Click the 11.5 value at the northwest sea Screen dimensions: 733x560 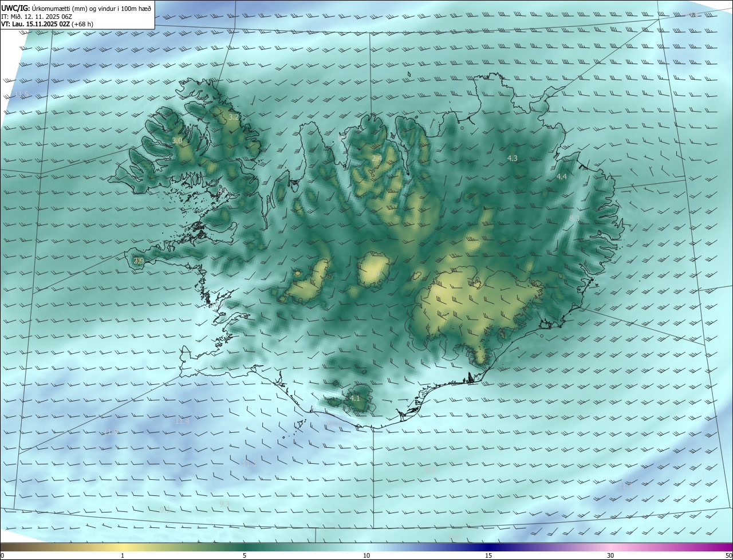pyautogui.click(x=21, y=94)
